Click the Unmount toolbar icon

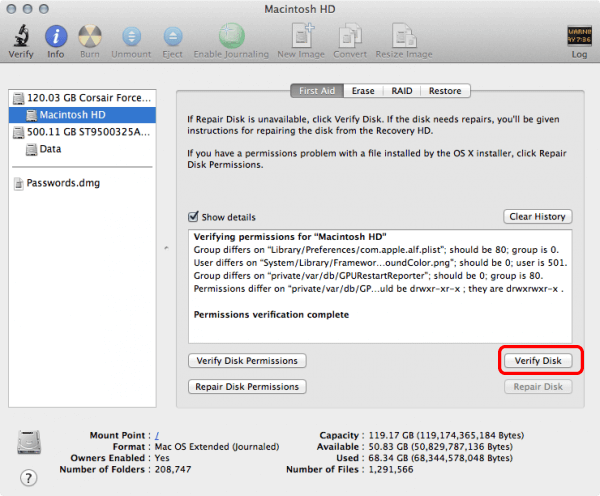131,37
